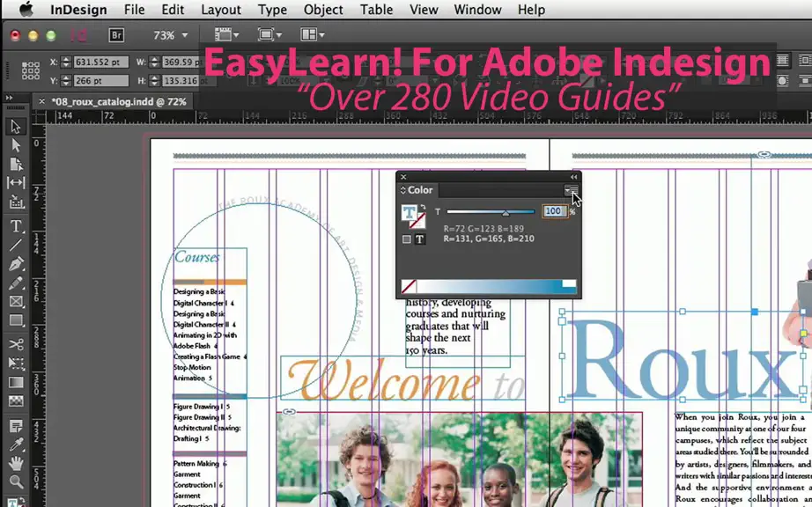The image size is (812, 507).
Task: Activate the Hand tool
Action: 16,463
